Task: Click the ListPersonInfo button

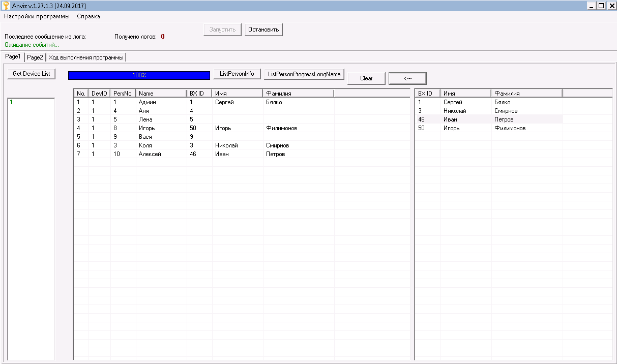Action: [237, 74]
